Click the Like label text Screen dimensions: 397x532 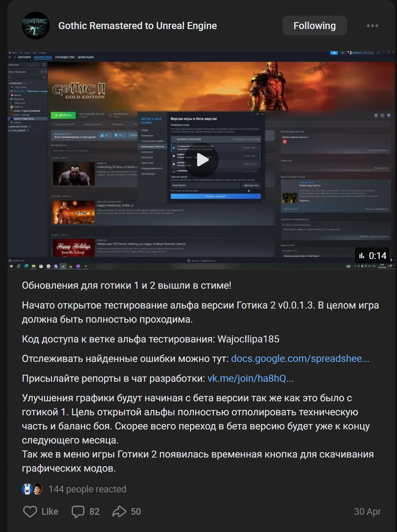pyautogui.click(x=50, y=512)
